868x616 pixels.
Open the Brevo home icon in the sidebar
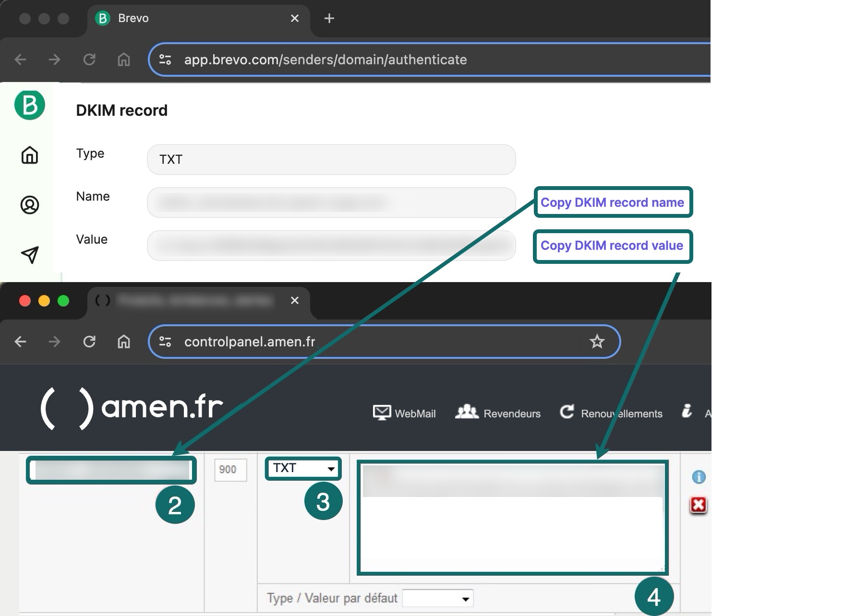[x=30, y=155]
